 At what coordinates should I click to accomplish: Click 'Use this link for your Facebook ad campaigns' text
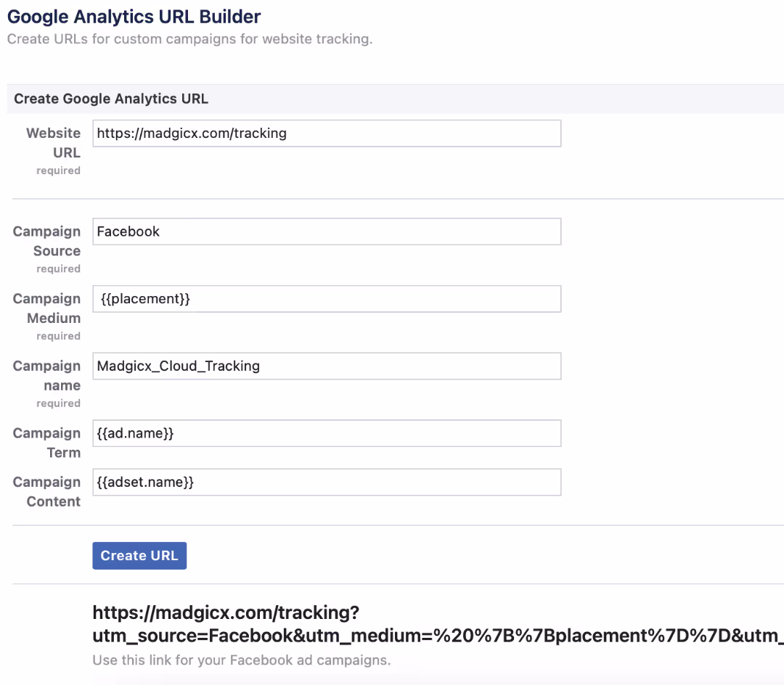[242, 660]
